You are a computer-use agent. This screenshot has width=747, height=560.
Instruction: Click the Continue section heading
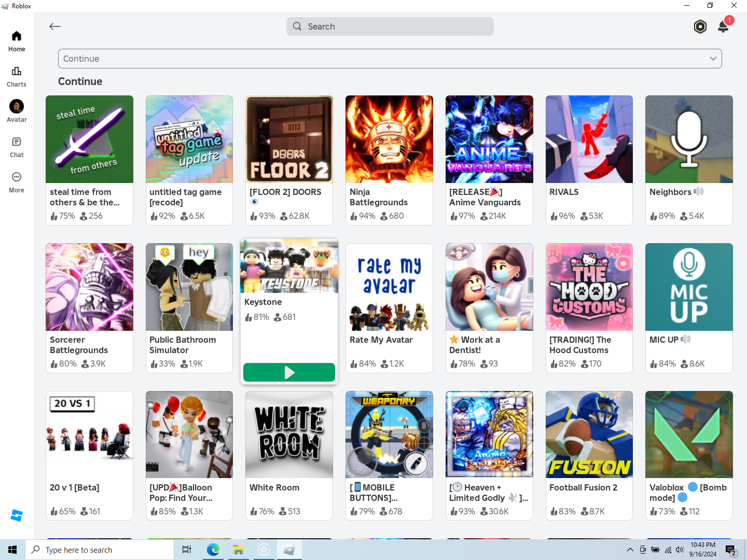80,81
